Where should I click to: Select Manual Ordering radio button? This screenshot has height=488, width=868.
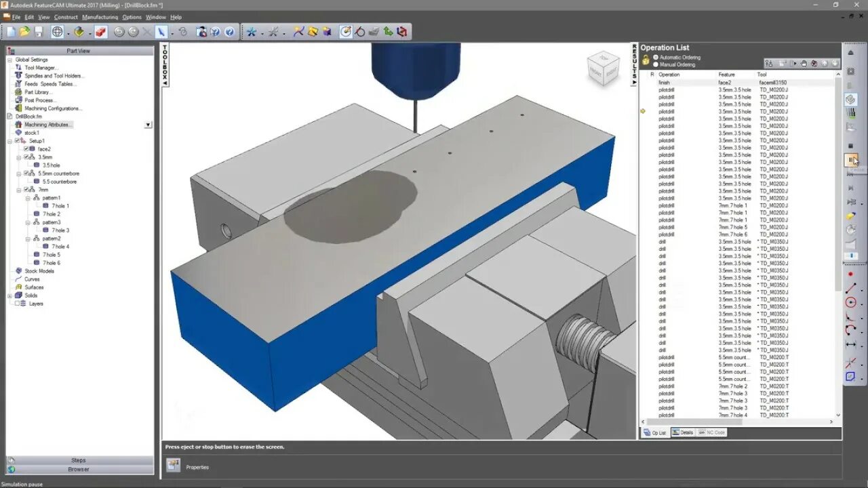[655, 64]
